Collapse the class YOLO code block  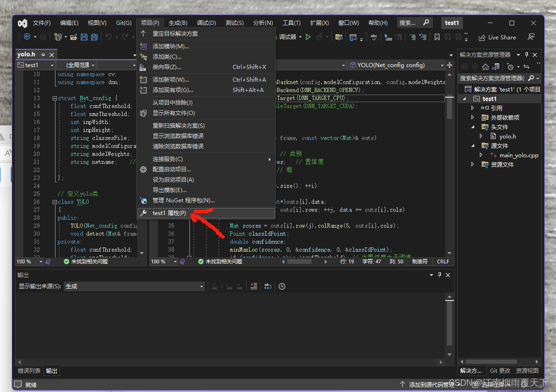(x=55, y=202)
